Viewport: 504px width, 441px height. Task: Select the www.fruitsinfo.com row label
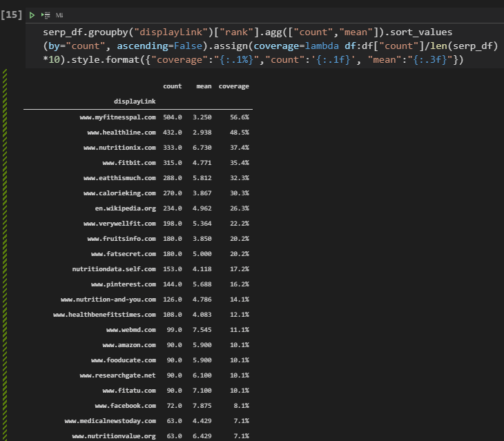(x=122, y=239)
